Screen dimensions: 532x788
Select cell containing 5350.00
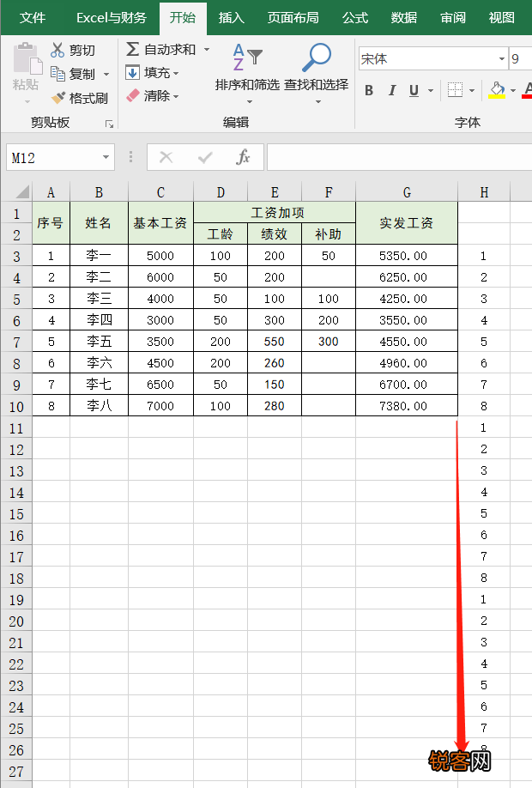click(x=407, y=256)
